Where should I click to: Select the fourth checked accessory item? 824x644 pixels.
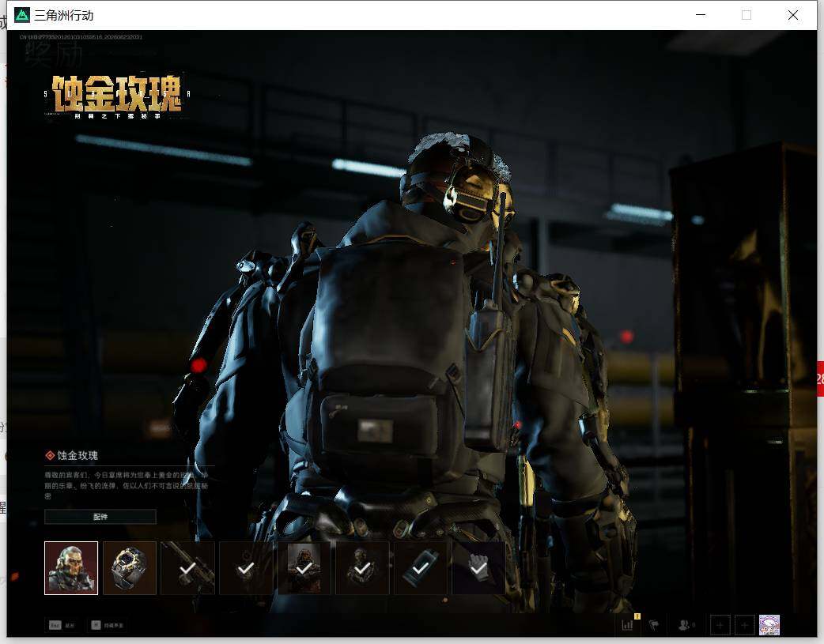tap(246, 568)
